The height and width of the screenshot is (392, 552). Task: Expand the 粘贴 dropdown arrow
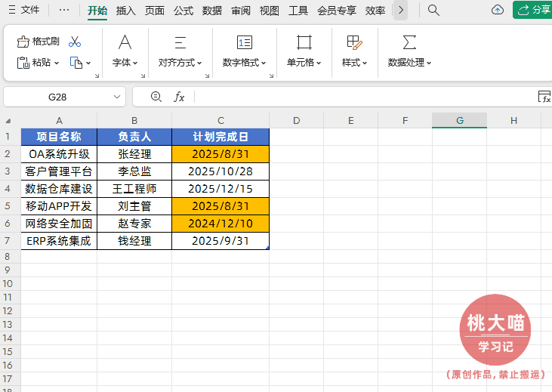pyautogui.click(x=57, y=63)
